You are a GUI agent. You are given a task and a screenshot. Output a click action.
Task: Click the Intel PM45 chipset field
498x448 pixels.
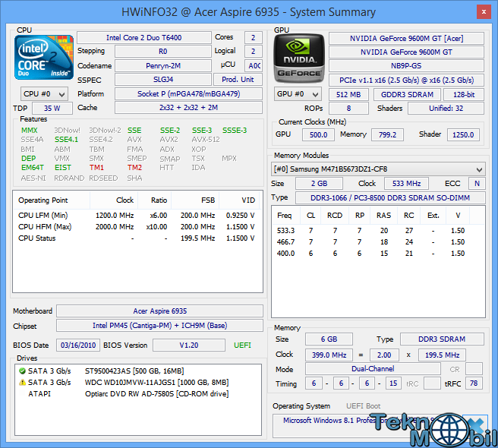pyautogui.click(x=159, y=326)
